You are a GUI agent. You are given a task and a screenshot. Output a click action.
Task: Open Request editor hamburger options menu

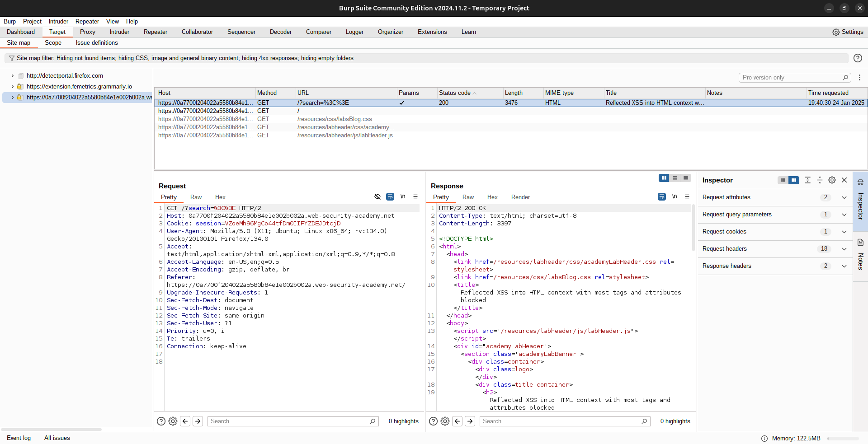(x=415, y=196)
